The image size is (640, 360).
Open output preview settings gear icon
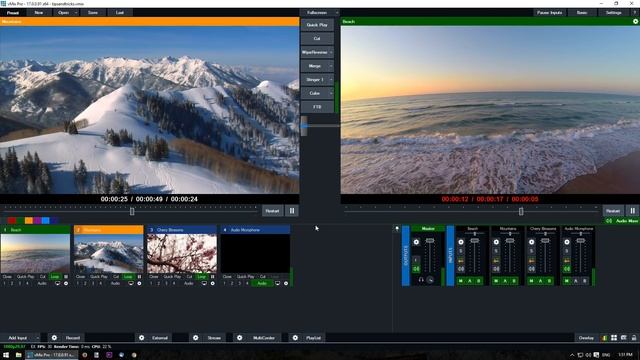pos(635,21)
